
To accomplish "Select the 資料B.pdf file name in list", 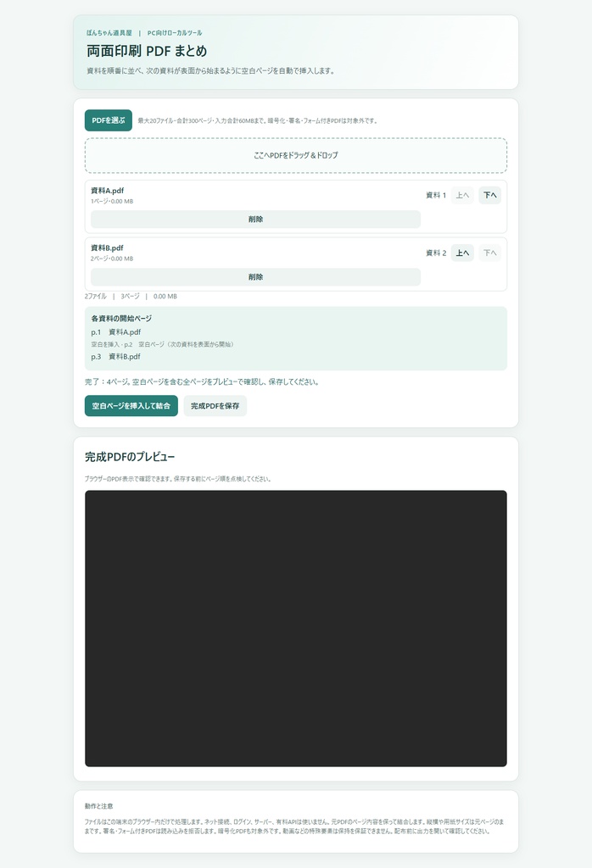I will pyautogui.click(x=108, y=248).
